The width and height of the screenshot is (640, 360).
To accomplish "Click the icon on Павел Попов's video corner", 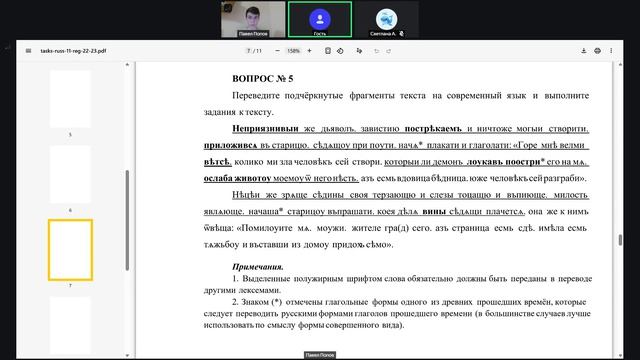I will click(x=228, y=7).
